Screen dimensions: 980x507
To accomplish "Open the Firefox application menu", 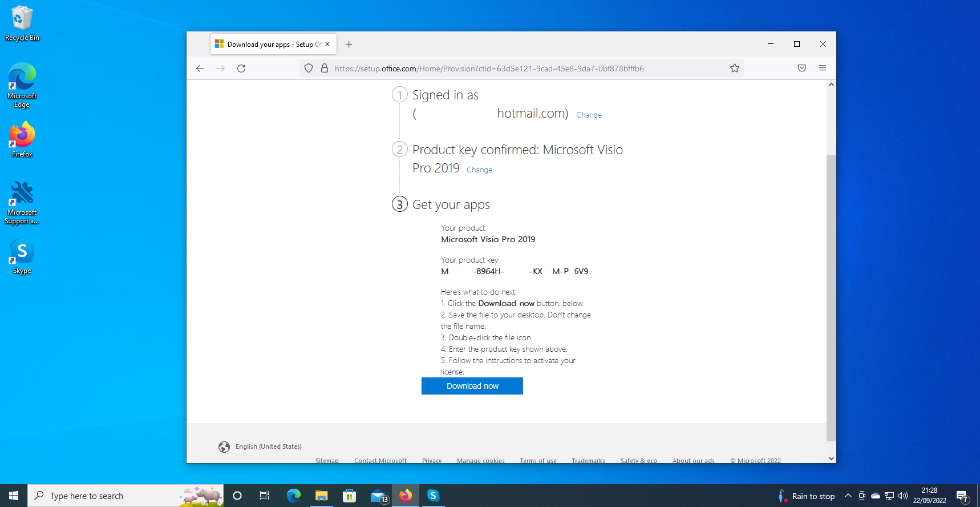I will click(x=823, y=68).
